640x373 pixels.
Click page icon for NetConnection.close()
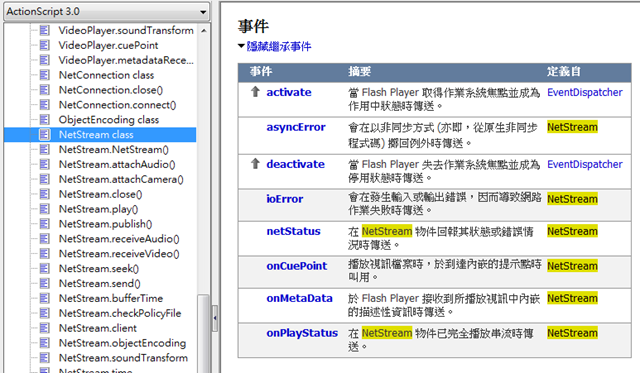[x=44, y=90]
